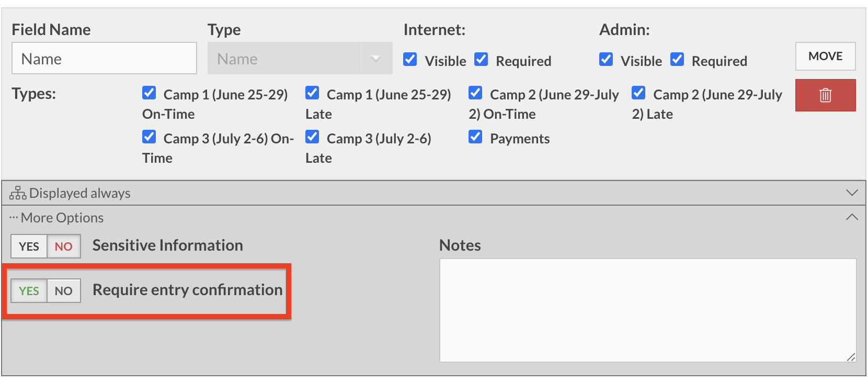
Task: Toggle the Admin Visible checkbox
Action: [x=606, y=60]
